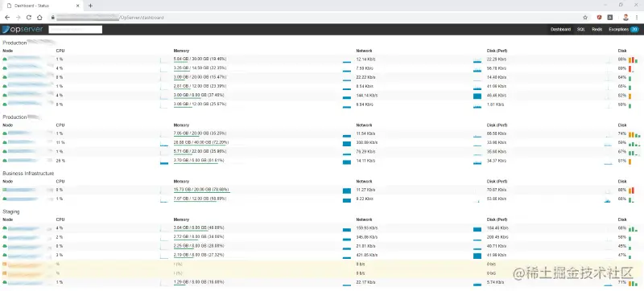Click the browser forward arrow
Screen dimensions: 644x291
pyautogui.click(x=18, y=18)
